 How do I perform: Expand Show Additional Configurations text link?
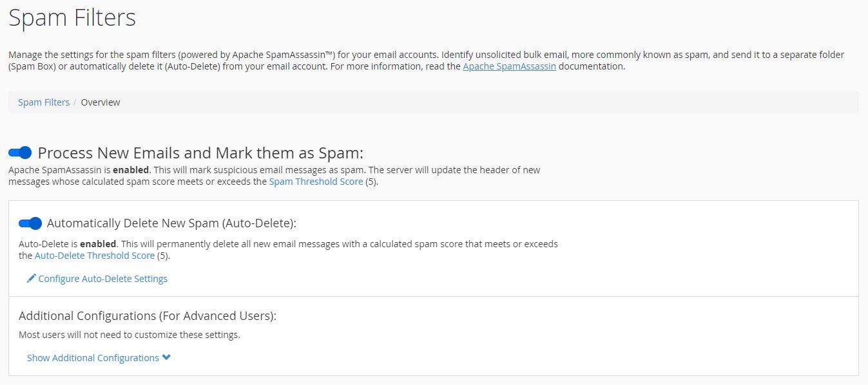[93, 358]
